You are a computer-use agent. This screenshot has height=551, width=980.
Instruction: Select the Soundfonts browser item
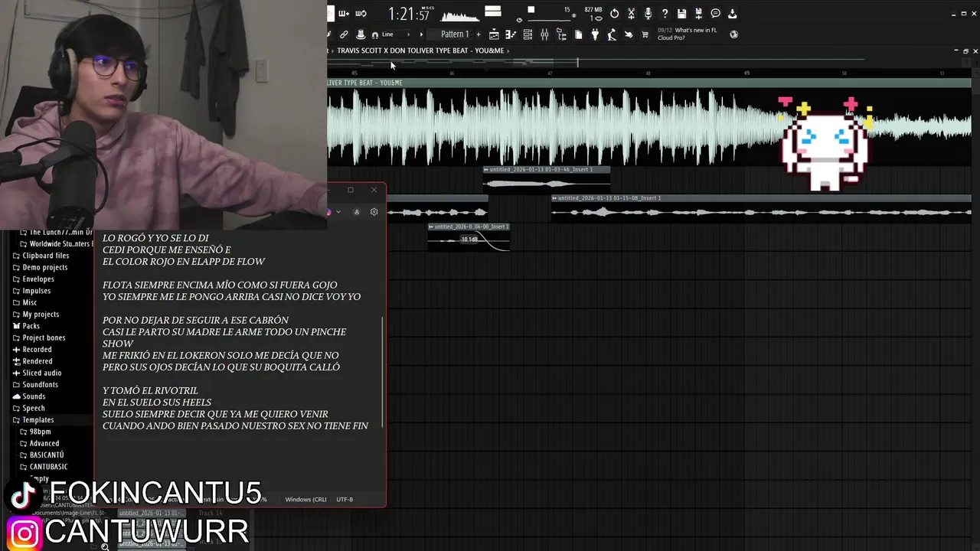tap(40, 385)
